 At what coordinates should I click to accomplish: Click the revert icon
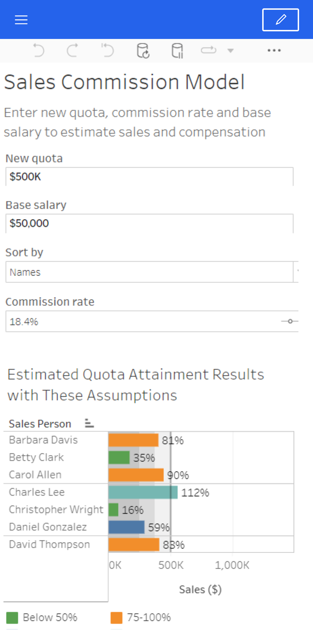107,50
